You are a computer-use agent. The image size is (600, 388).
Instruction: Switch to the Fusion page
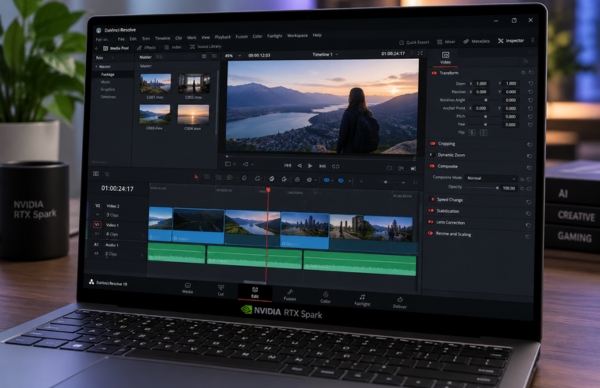pyautogui.click(x=290, y=295)
